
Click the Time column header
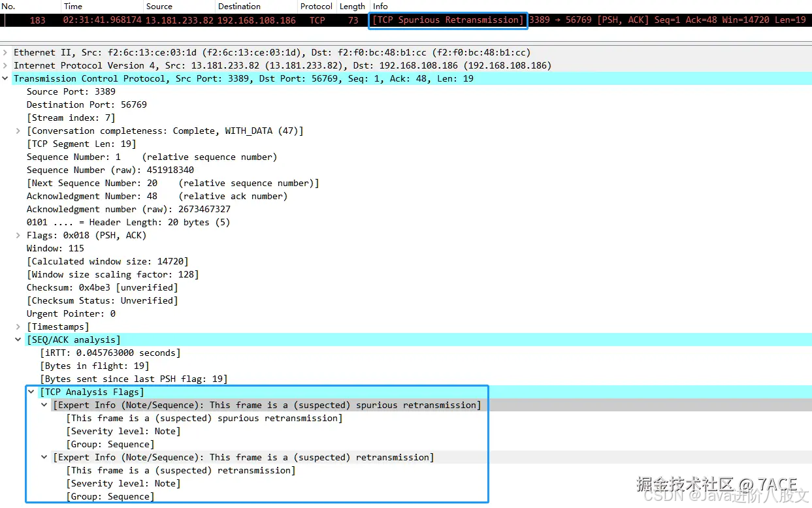(72, 6)
